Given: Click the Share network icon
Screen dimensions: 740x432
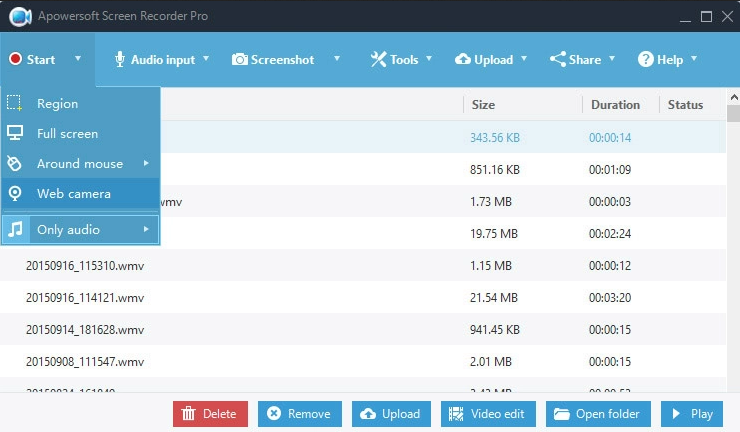Looking at the screenshot, I should [x=558, y=59].
